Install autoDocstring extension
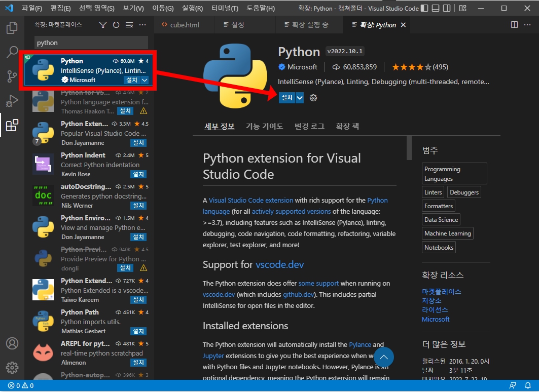The image size is (539, 392). coord(138,205)
